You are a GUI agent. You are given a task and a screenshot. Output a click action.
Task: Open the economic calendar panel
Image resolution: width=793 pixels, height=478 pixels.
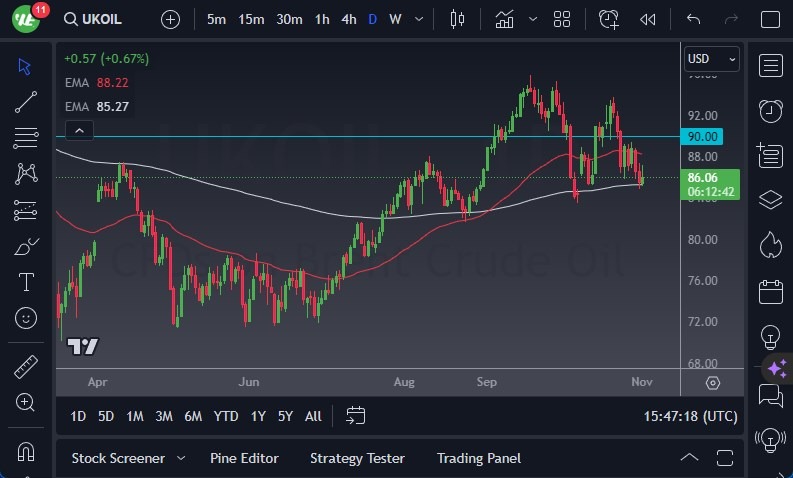pos(770,291)
